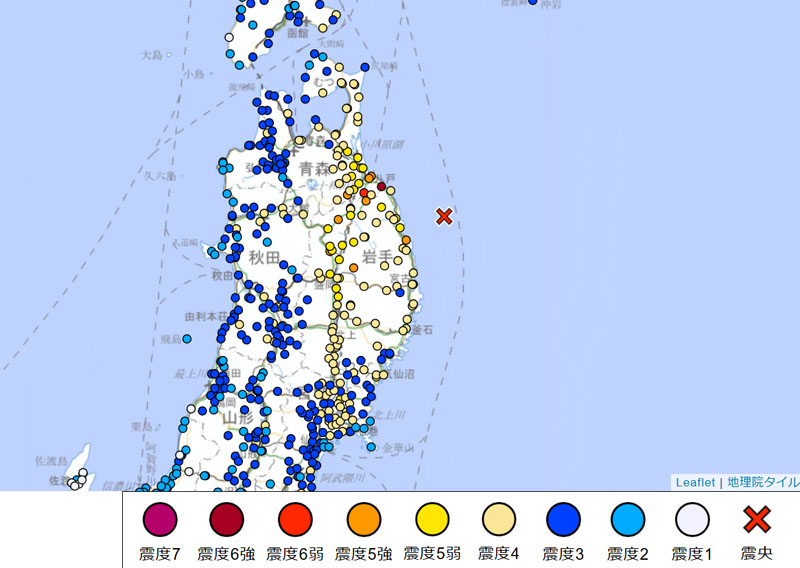Click the 震度6弱 red legend circle
Image resolution: width=800 pixels, height=568 pixels.
295,520
